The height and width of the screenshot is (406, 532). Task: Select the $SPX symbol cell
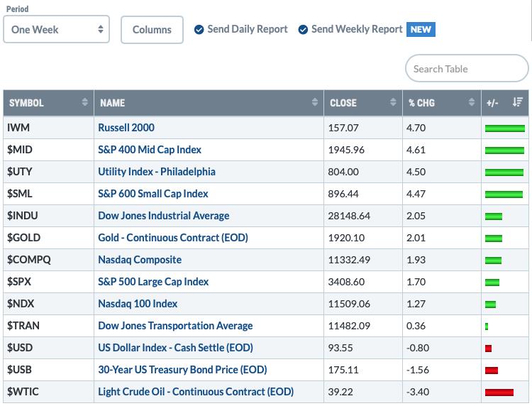pyautogui.click(x=48, y=282)
